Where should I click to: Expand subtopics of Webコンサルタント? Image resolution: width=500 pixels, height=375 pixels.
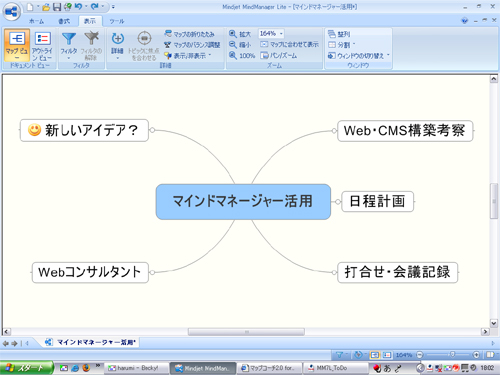tap(152, 272)
